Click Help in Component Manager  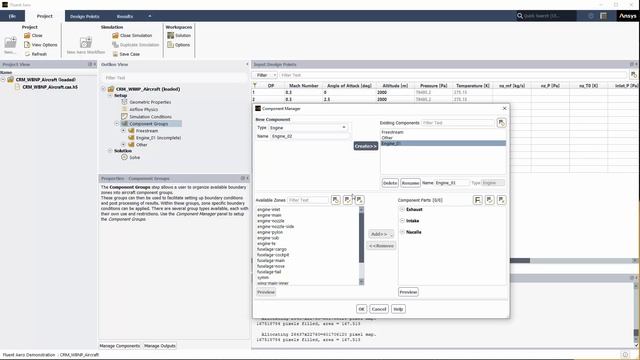398,309
